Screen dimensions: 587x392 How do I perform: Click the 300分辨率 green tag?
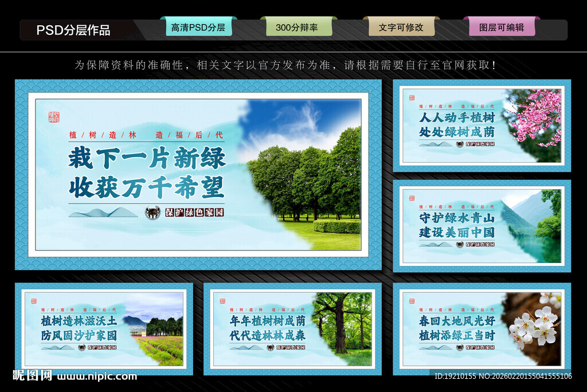click(x=298, y=28)
